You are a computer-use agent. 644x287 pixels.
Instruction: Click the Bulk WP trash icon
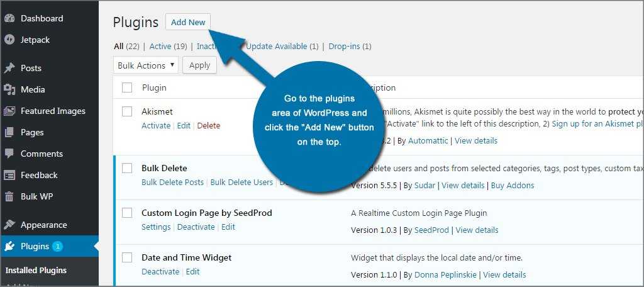pos(9,196)
